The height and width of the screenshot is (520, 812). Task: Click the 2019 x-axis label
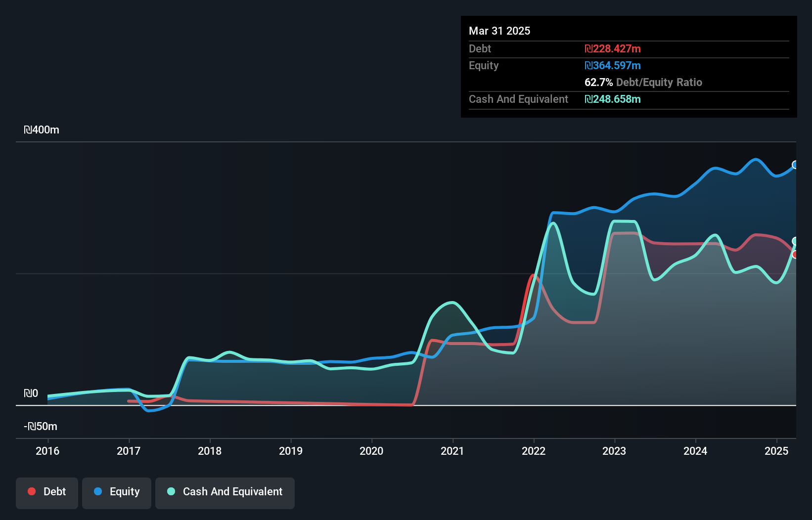pyautogui.click(x=291, y=451)
